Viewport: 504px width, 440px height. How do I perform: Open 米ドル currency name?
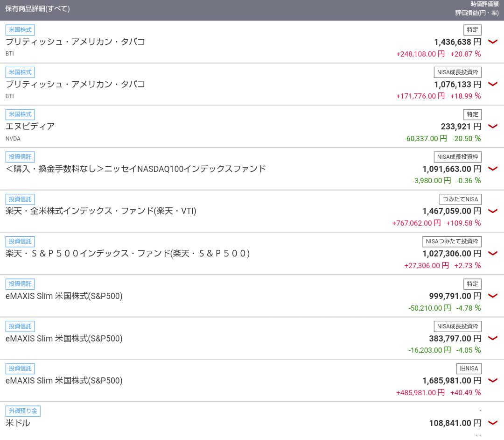[x=18, y=423]
